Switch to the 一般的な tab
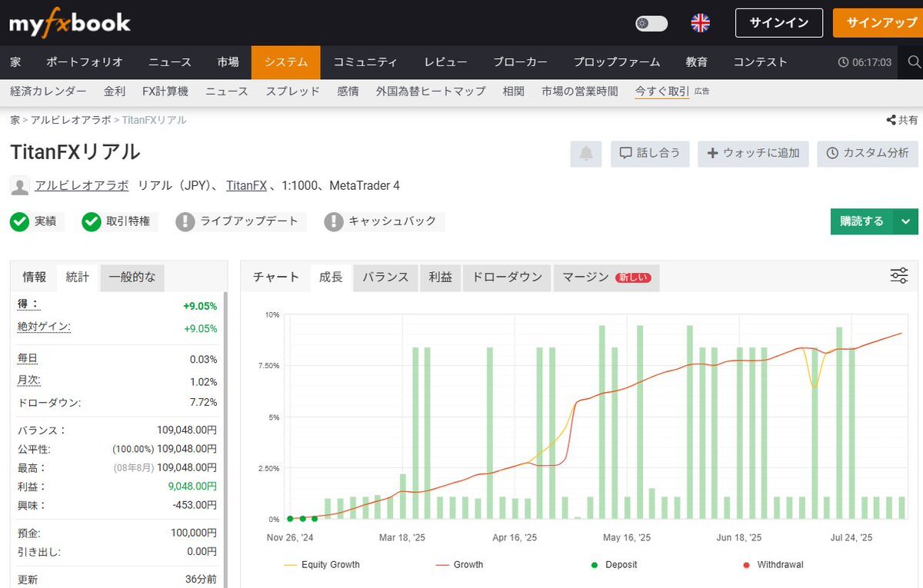Image resolution: width=923 pixels, height=588 pixels. click(132, 277)
